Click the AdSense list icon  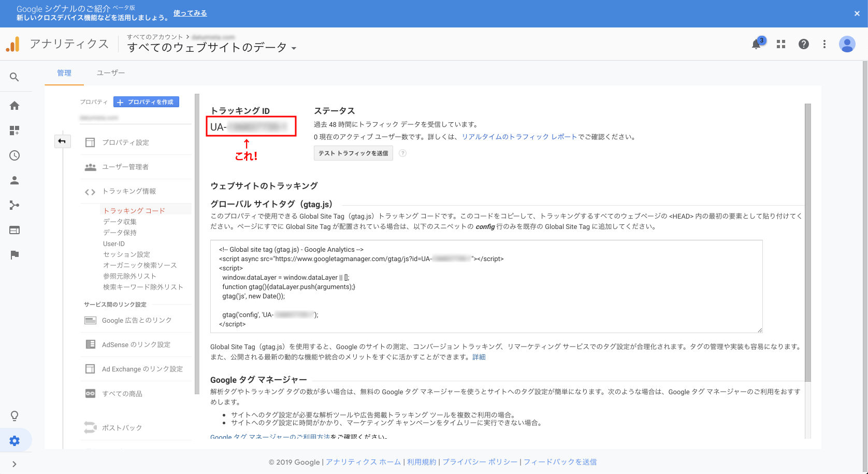90,344
